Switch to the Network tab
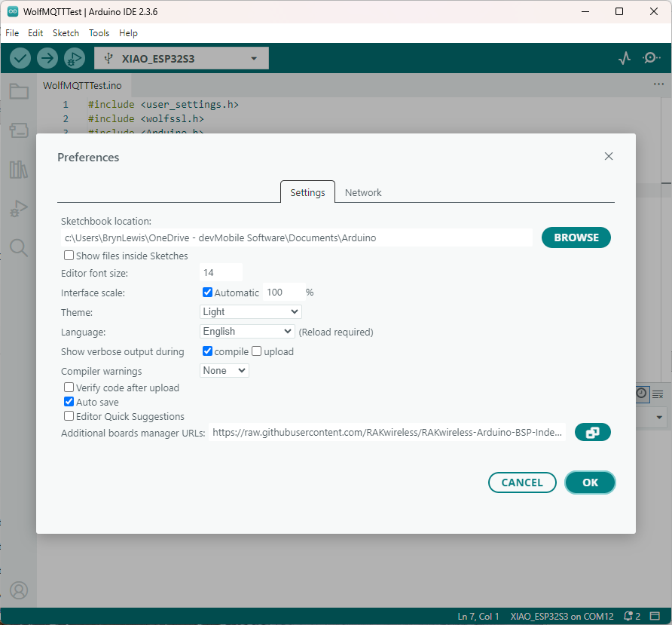 click(x=363, y=192)
